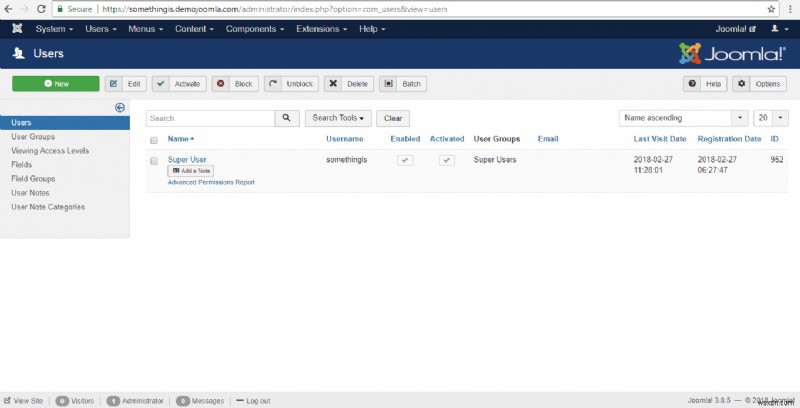Click the Add a Note button
Screen dimensions: 800x408
(x=191, y=171)
